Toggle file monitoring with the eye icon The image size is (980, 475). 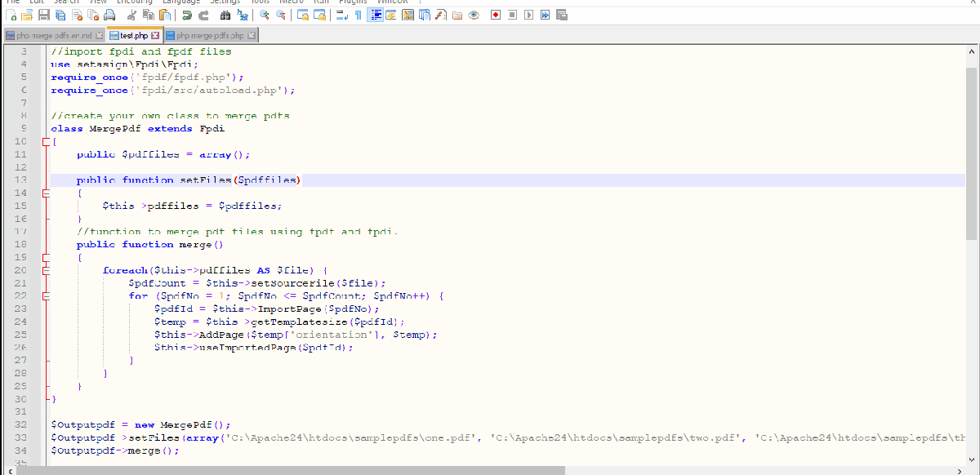473,14
